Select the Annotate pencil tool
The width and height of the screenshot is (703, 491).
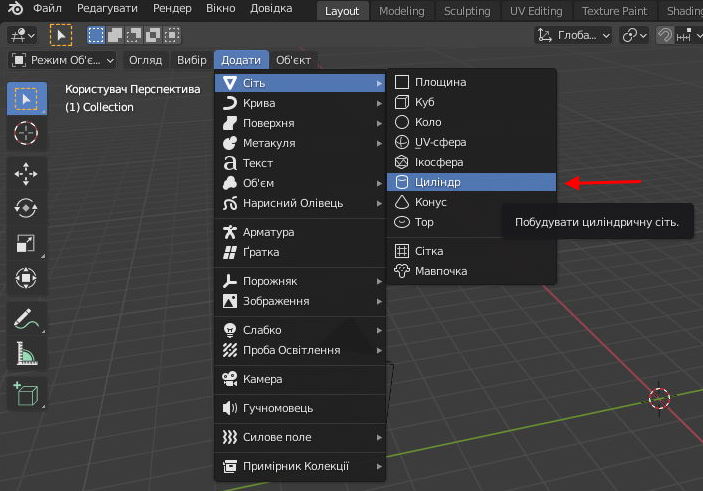coord(26,318)
